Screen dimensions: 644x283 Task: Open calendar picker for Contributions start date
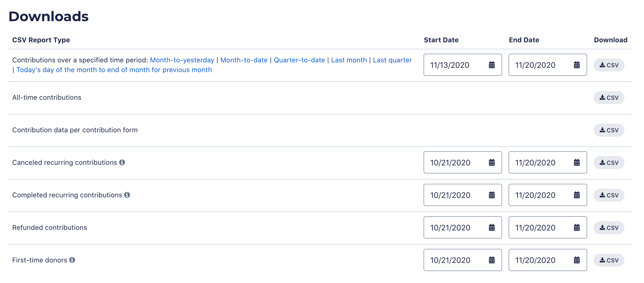pos(492,65)
